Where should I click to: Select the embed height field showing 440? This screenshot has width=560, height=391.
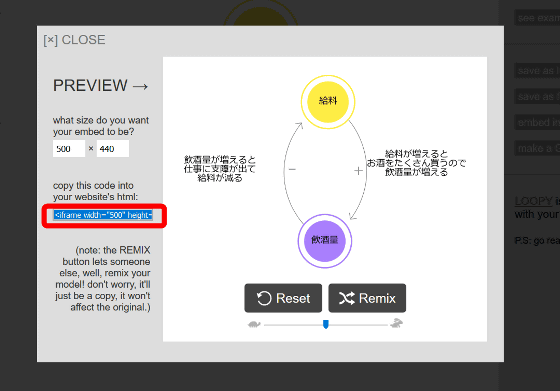click(x=113, y=149)
